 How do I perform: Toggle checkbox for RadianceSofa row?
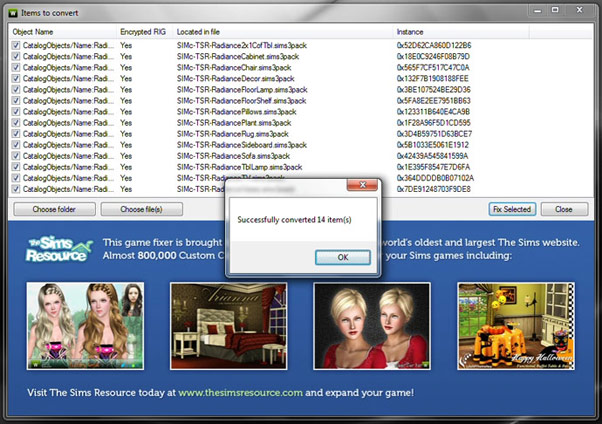(15, 156)
